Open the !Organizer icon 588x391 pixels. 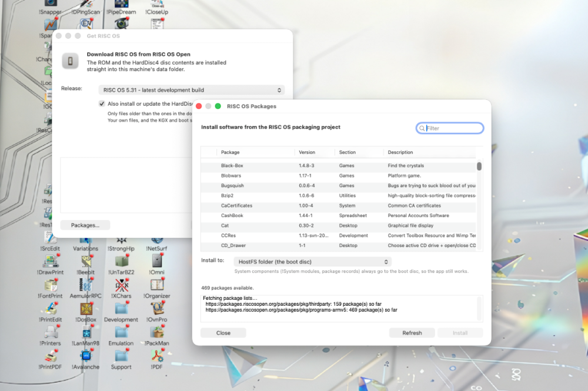[x=157, y=285]
